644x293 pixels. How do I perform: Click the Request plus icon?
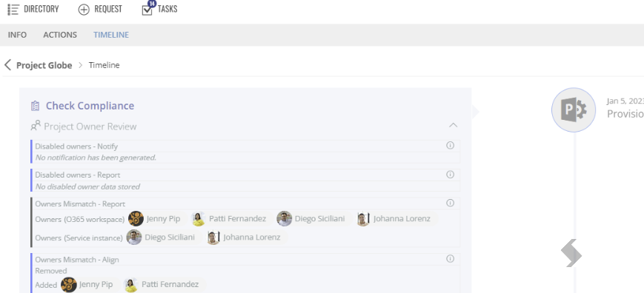[x=84, y=10]
